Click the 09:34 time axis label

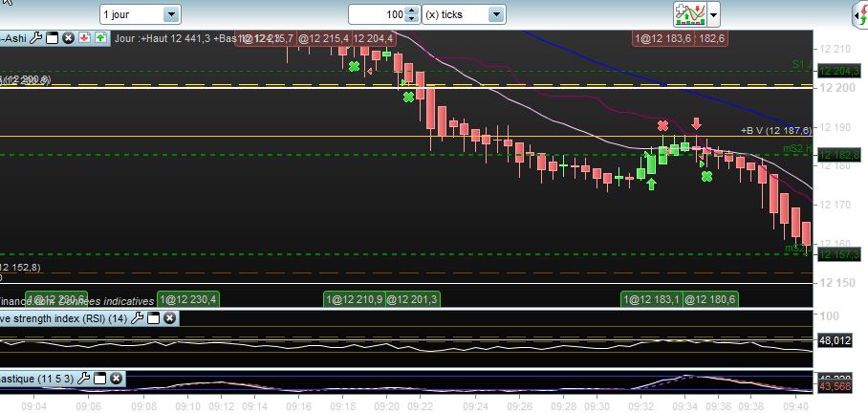685,404
